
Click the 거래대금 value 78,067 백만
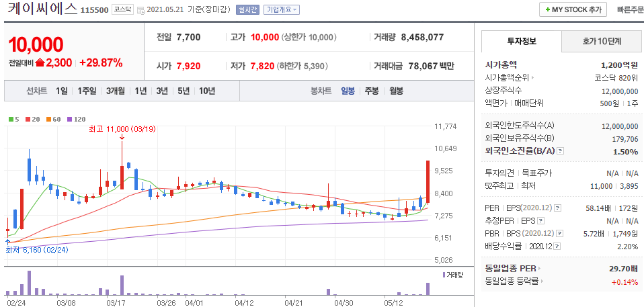coord(432,66)
